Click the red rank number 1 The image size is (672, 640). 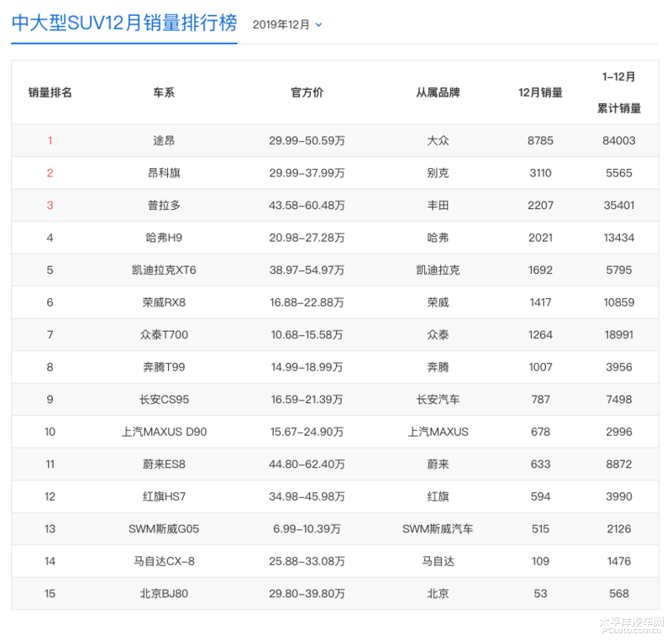50,140
